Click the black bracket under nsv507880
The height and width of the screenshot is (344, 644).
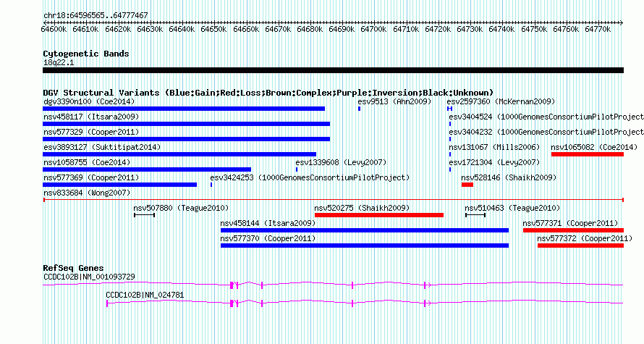[x=144, y=215]
